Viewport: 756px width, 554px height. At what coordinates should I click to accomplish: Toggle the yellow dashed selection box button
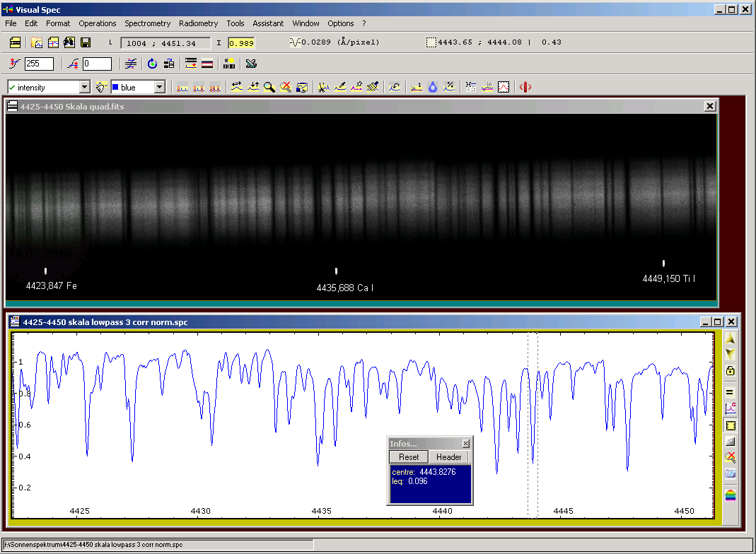pos(731,425)
